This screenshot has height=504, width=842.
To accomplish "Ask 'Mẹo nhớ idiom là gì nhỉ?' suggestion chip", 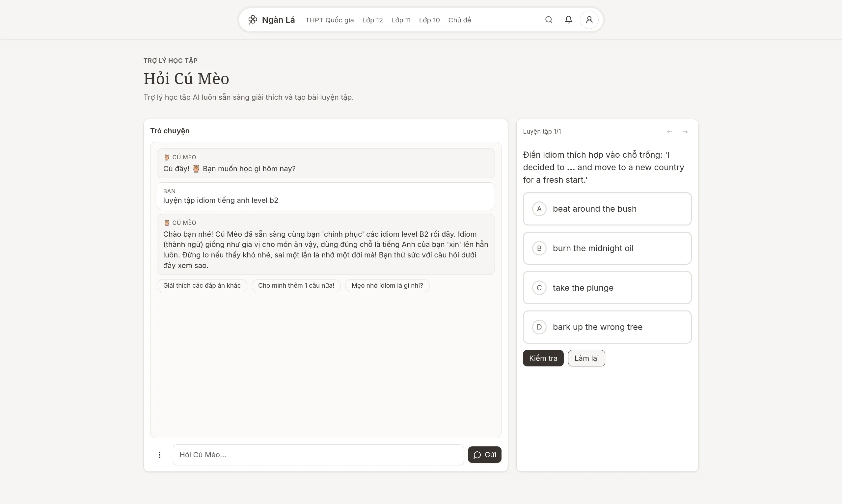I will (x=387, y=285).
